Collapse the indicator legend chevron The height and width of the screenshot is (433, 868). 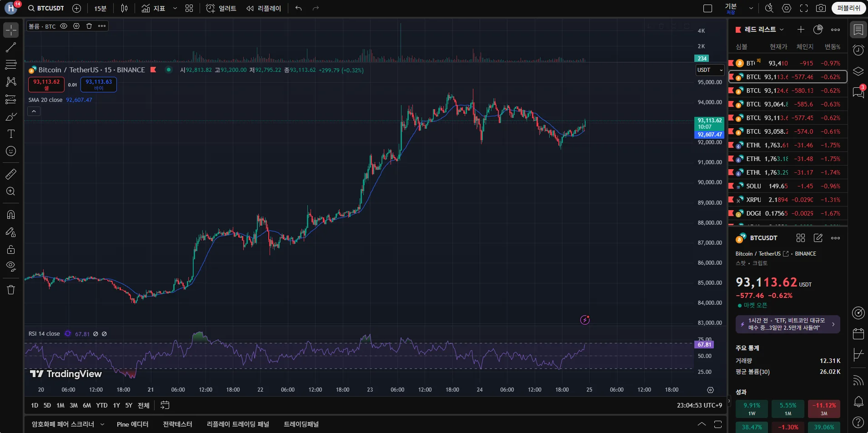tap(34, 111)
